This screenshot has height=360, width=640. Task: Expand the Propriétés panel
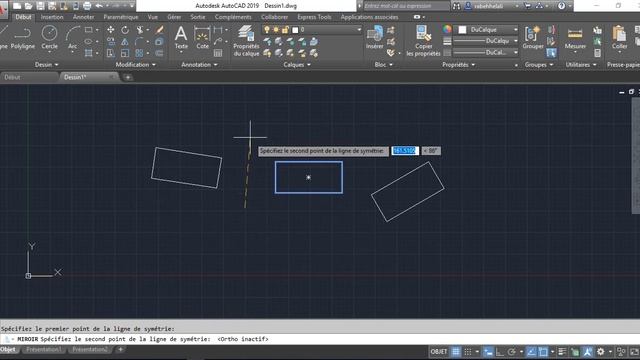click(458, 64)
